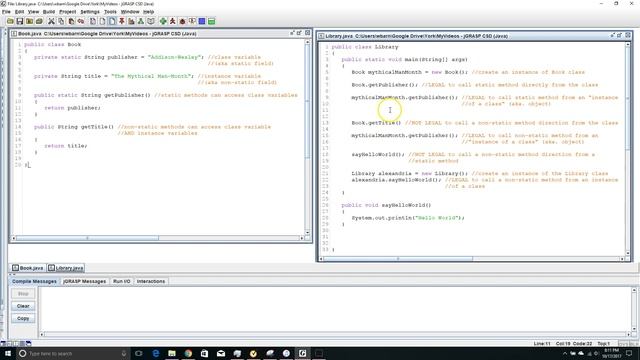Screen dimensions: 640x360
Task: Click the taskbar search box
Action: tap(73, 353)
